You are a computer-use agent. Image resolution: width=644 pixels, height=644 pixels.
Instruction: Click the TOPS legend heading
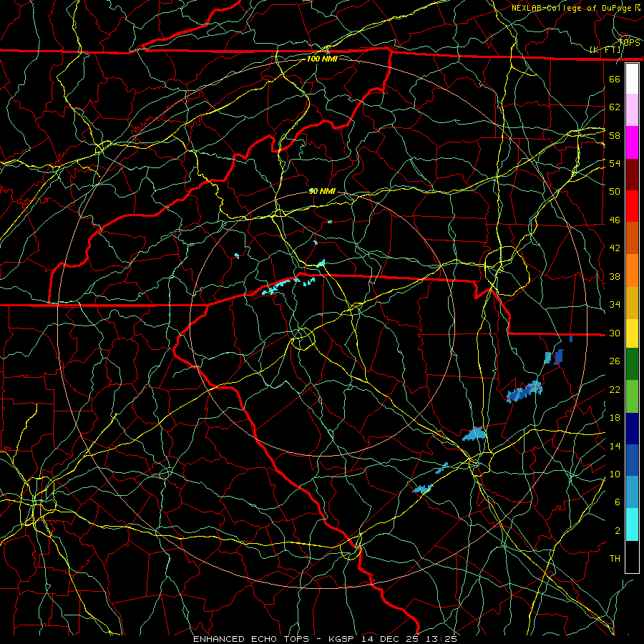point(630,43)
